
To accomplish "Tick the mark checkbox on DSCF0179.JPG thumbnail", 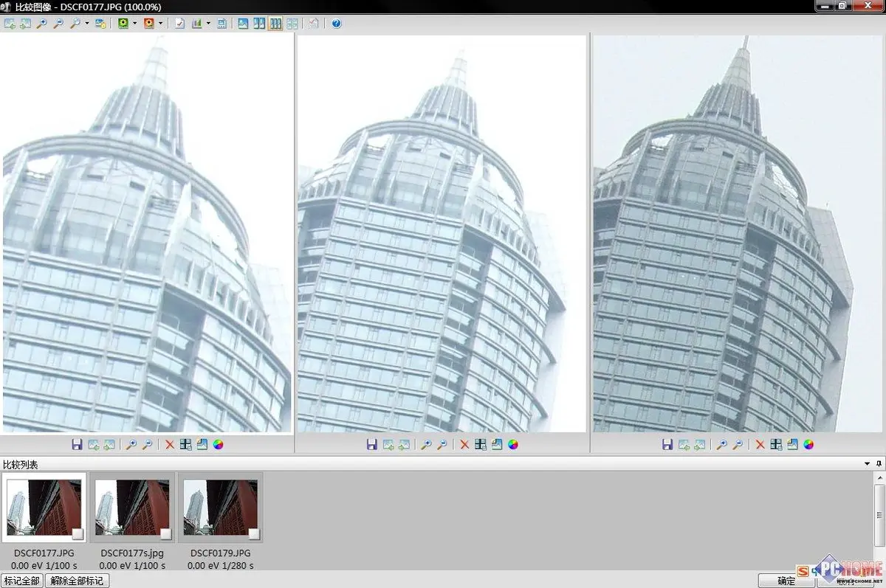I will pyautogui.click(x=254, y=533).
